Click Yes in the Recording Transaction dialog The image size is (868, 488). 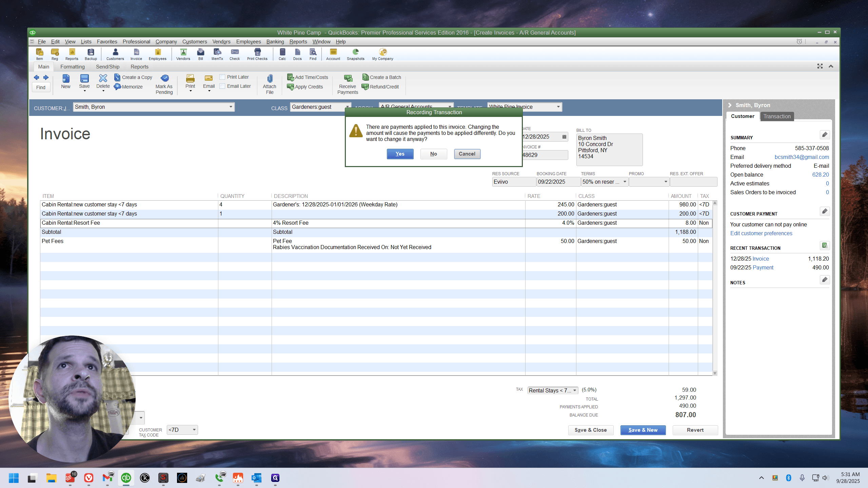(x=400, y=154)
